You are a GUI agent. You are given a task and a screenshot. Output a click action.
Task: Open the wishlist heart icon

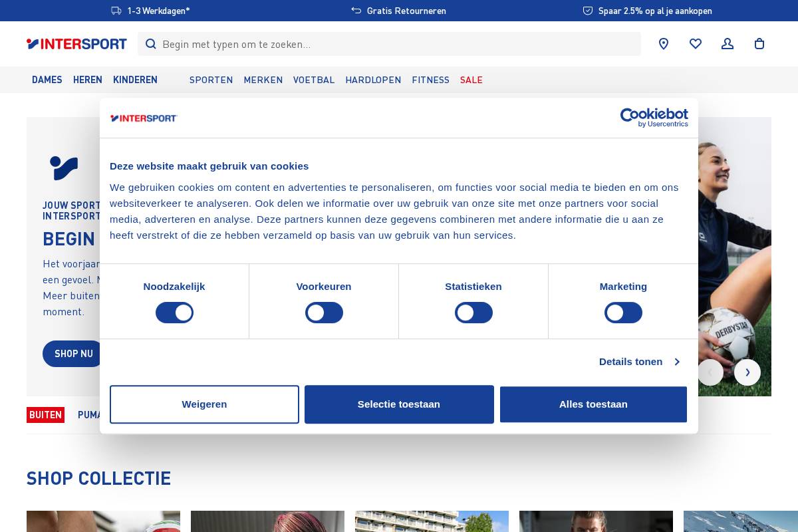695,44
